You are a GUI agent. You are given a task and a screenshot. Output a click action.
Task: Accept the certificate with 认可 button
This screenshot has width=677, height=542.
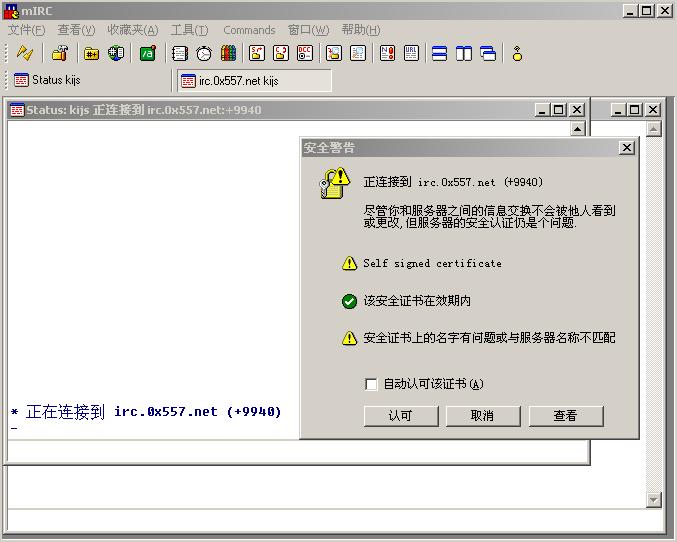401,416
